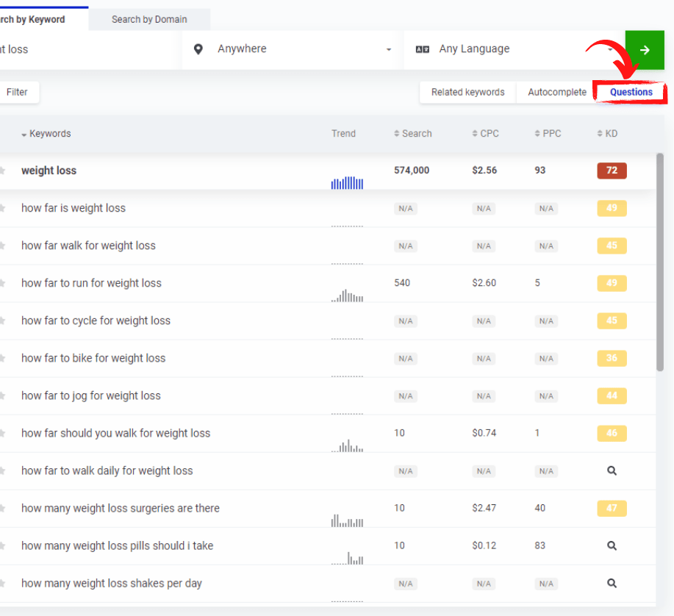Click magnifier icon for 'how far to walk daily'

612,470
